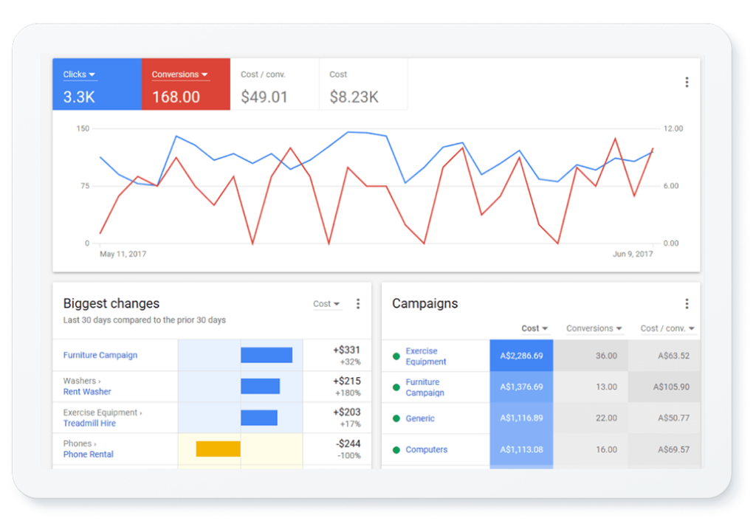Image resolution: width=756 pixels, height=532 pixels.
Task: Open the Generic campaign link
Action: point(420,418)
